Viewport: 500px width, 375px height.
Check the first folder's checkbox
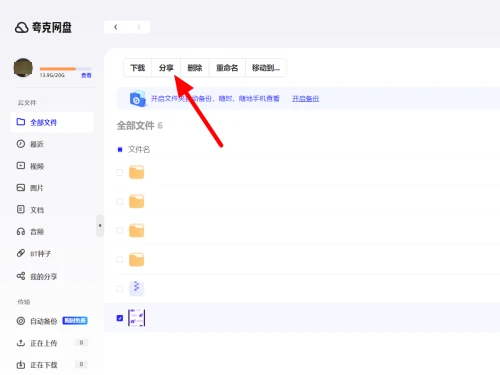(x=120, y=172)
